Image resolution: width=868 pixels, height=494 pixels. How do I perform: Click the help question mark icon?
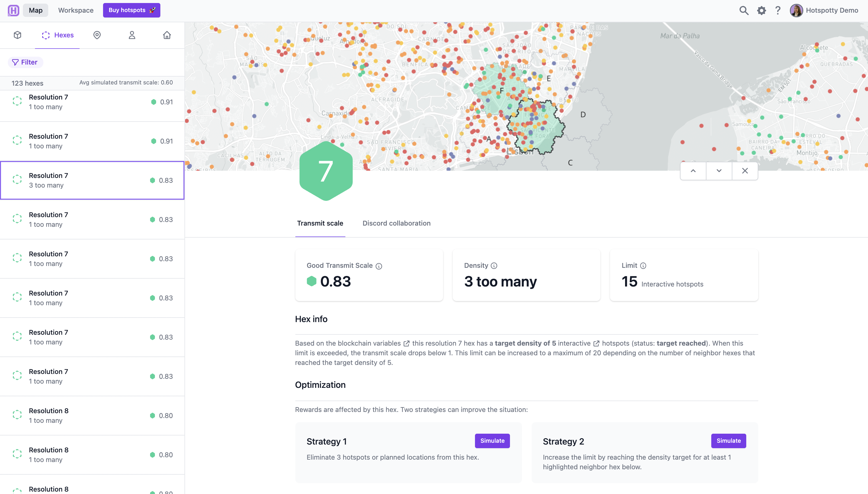pyautogui.click(x=778, y=10)
